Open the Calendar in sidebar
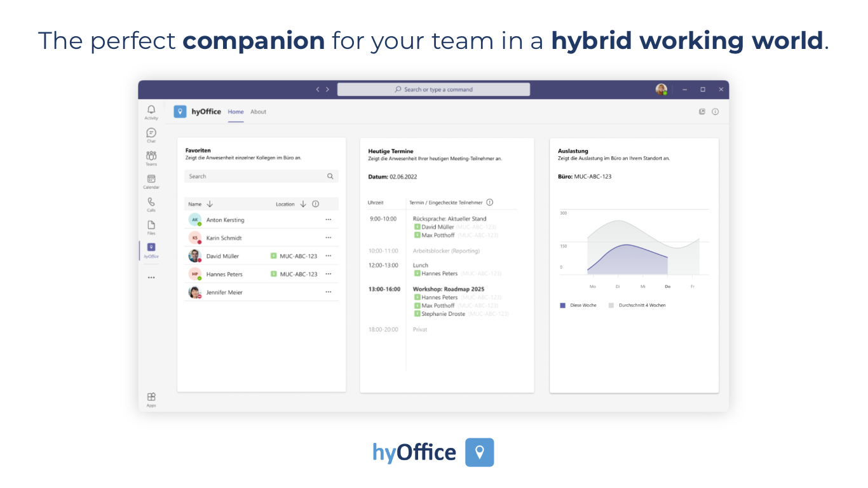Image resolution: width=868 pixels, height=488 pixels. pos(151,182)
